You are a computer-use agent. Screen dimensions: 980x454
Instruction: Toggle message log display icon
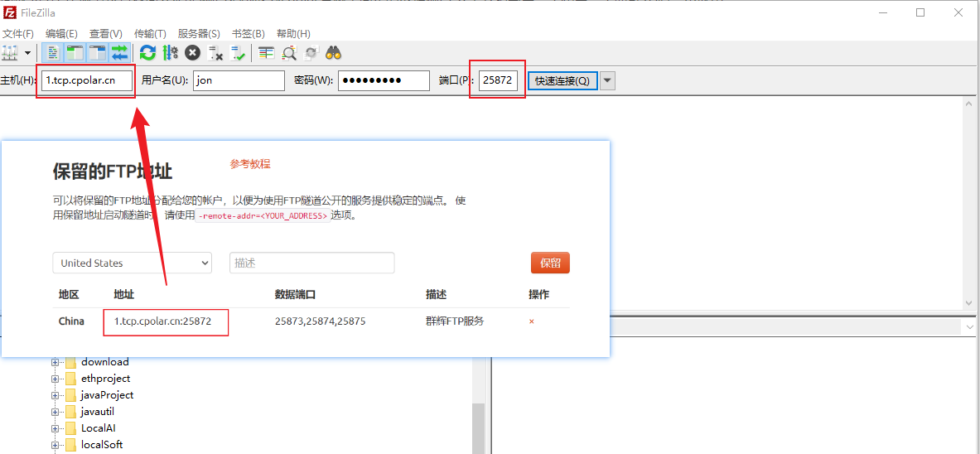point(54,53)
